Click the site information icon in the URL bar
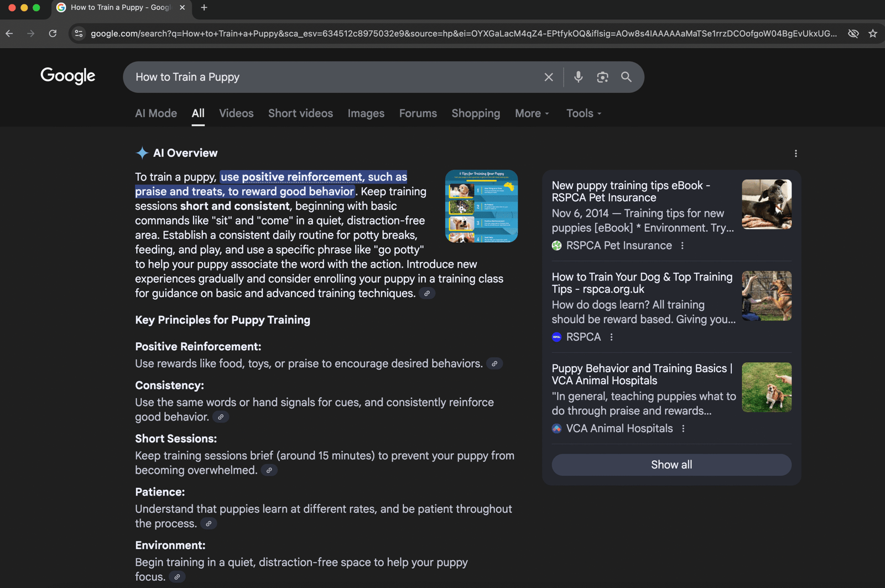 pyautogui.click(x=79, y=33)
